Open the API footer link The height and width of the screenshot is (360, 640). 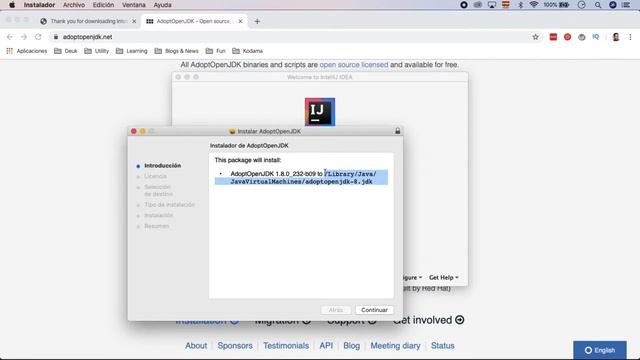click(326, 346)
